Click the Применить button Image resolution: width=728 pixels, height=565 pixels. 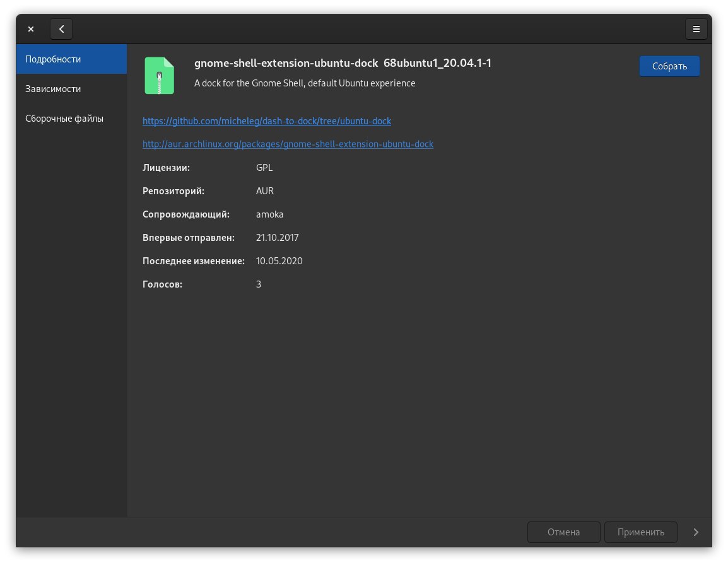pos(641,532)
